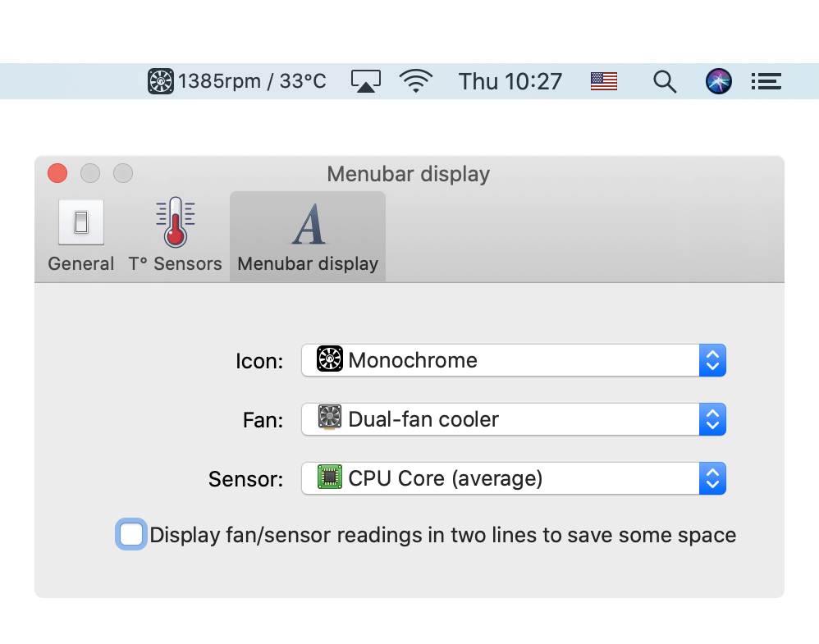Enable two-line fan/sensor readings checkbox

click(131, 535)
